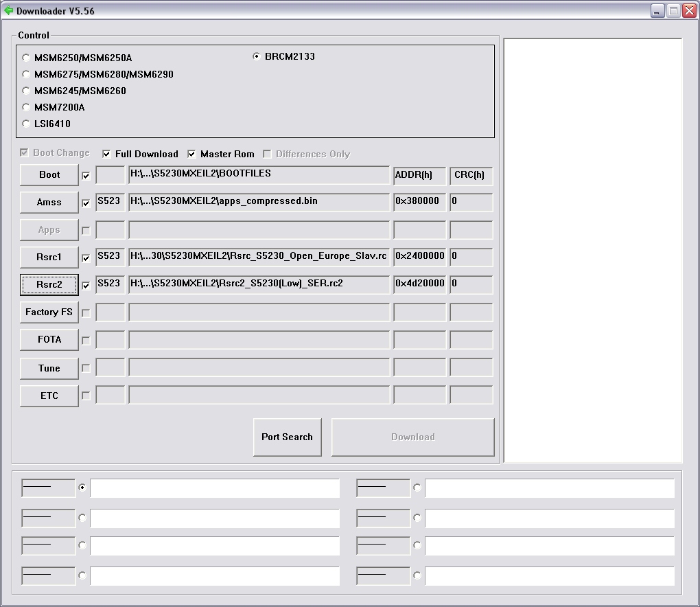
Task: Click the ETC button
Action: 49,396
